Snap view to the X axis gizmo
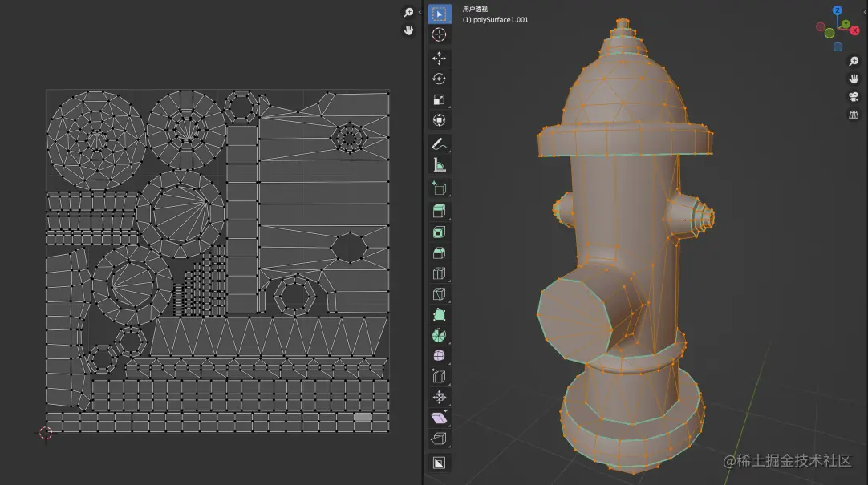This screenshot has height=485, width=868. pyautogui.click(x=854, y=30)
